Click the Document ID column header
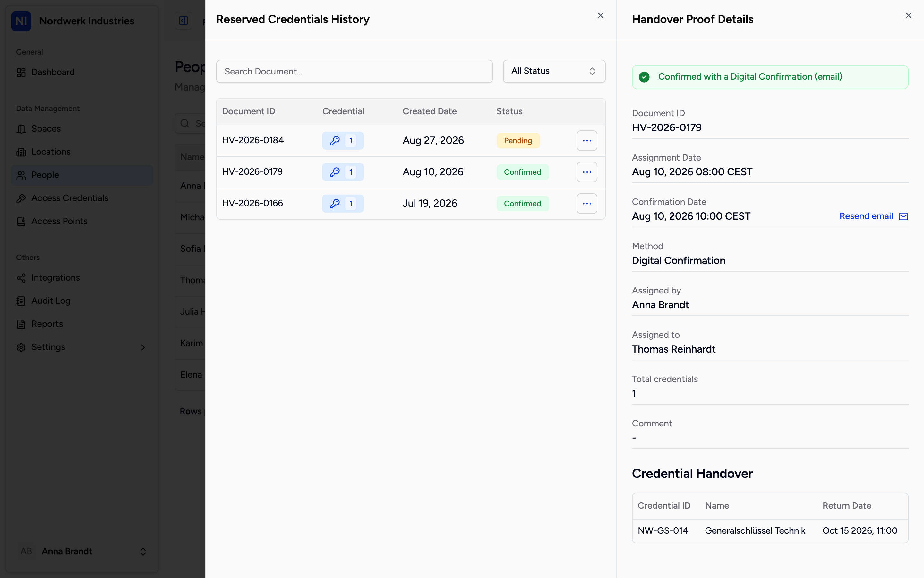Image resolution: width=924 pixels, height=578 pixels. (249, 111)
